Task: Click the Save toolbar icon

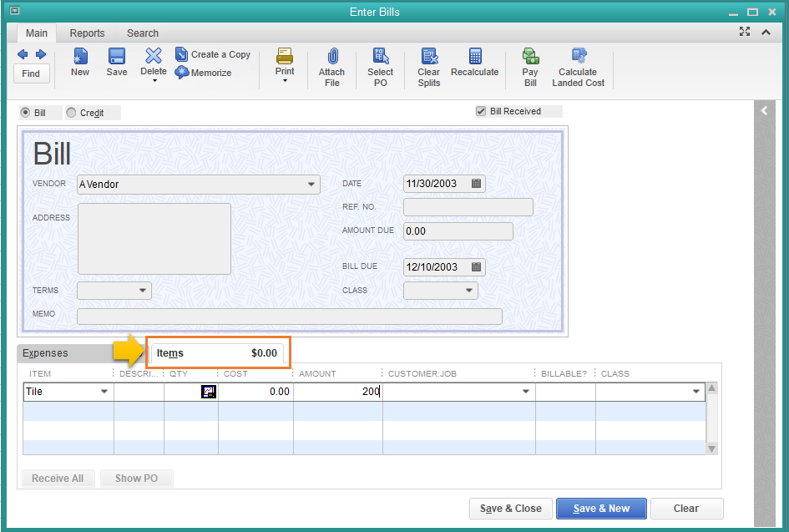Action: coord(117,56)
